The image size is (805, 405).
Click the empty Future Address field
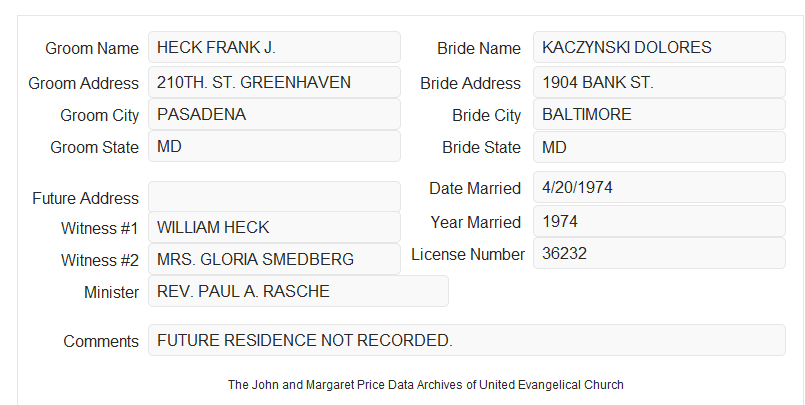274,197
